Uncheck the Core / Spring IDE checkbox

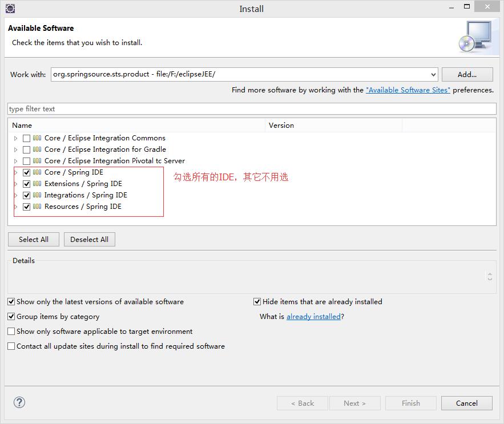click(27, 172)
